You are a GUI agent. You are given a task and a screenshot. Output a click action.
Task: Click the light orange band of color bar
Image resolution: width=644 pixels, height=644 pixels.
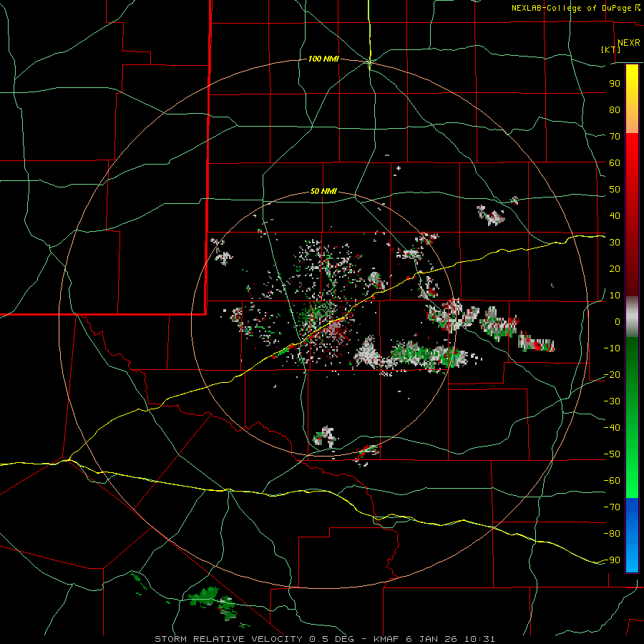pos(632,122)
